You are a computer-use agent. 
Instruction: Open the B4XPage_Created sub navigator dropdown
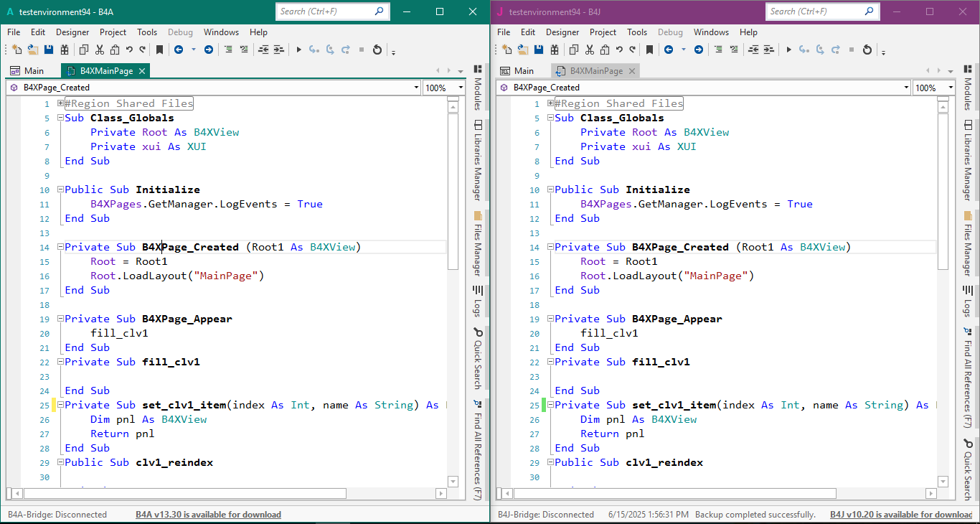[416, 87]
